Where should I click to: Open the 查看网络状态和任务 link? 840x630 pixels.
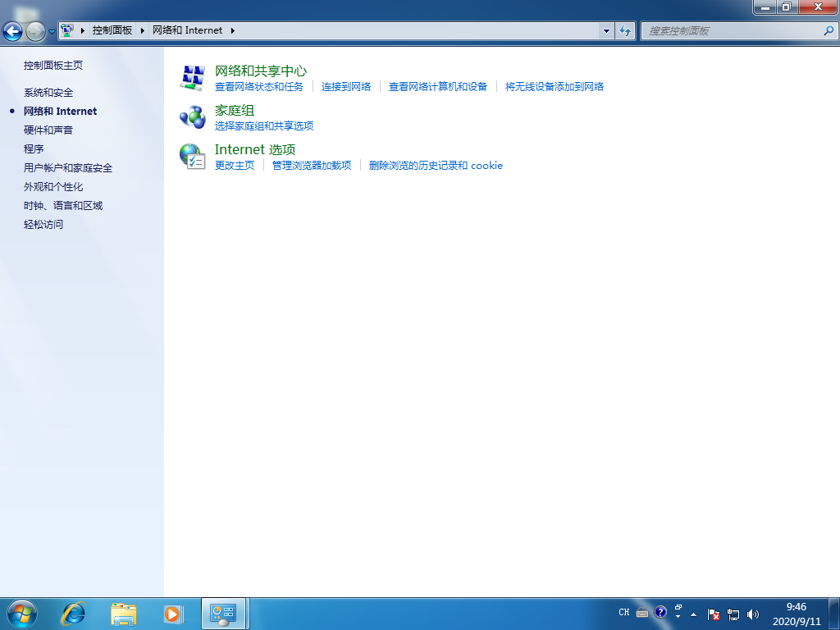(x=258, y=87)
